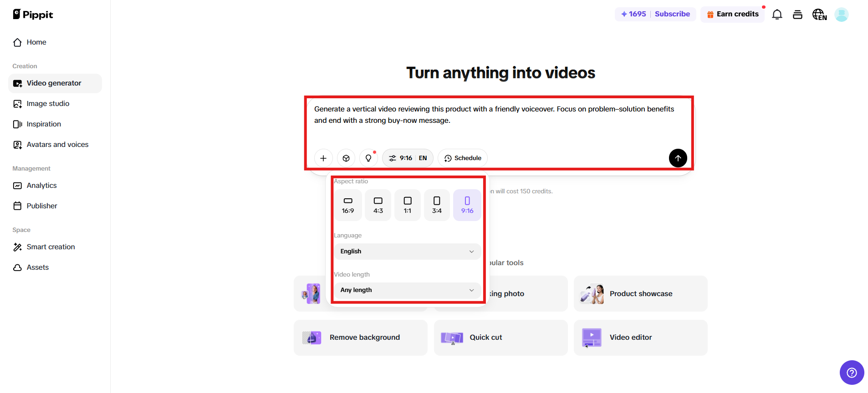The image size is (868, 393).
Task: Open Video generator in sidebar
Action: pos(55,83)
